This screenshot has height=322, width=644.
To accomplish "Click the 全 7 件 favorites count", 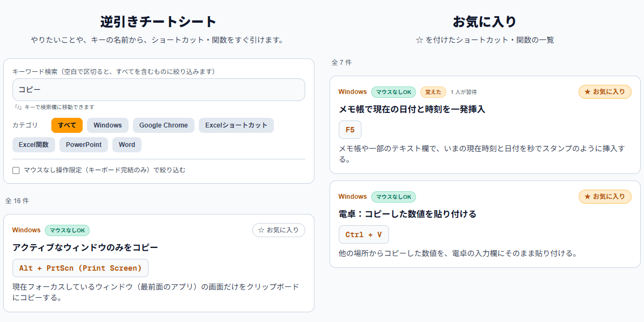I will tap(341, 63).
